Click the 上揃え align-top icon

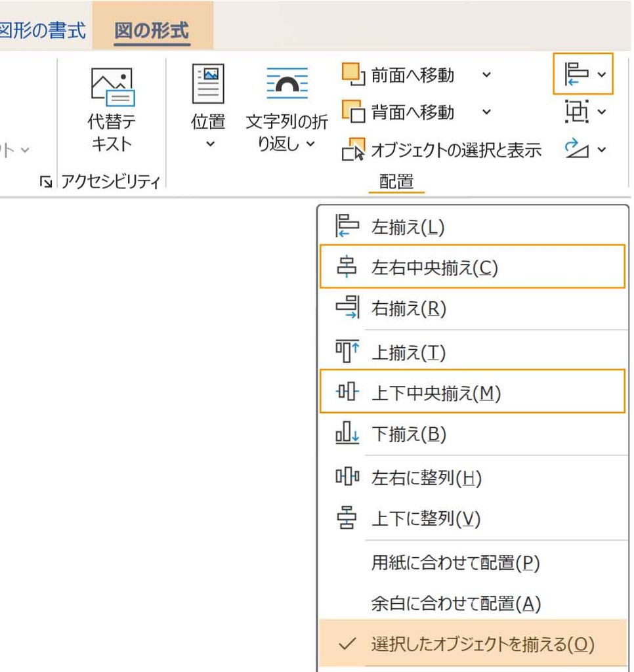click(347, 351)
